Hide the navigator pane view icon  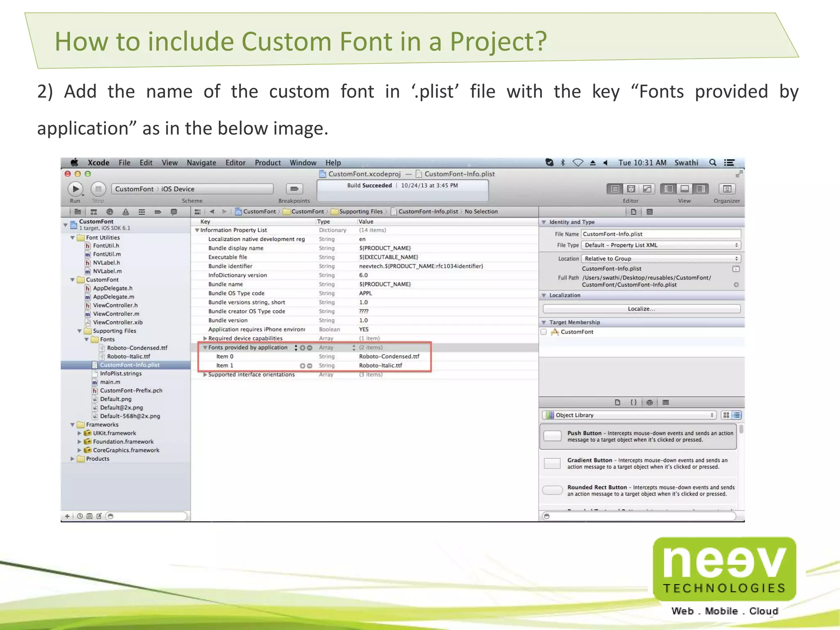pos(669,189)
